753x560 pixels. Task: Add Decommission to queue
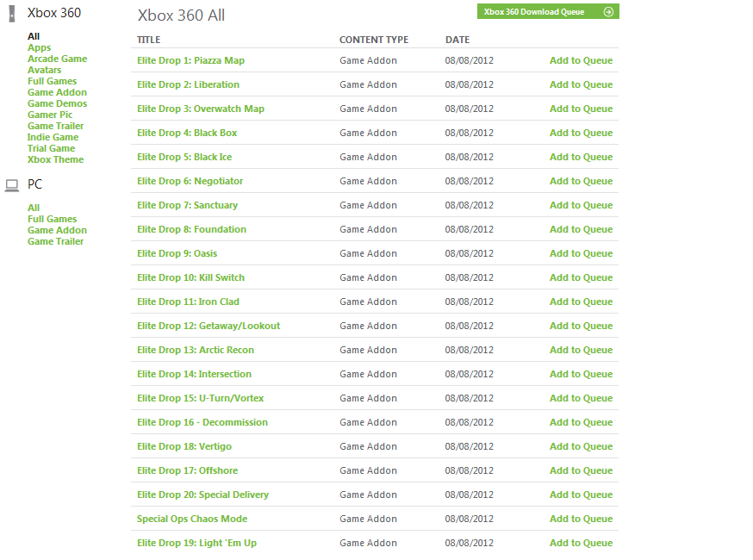[581, 423]
